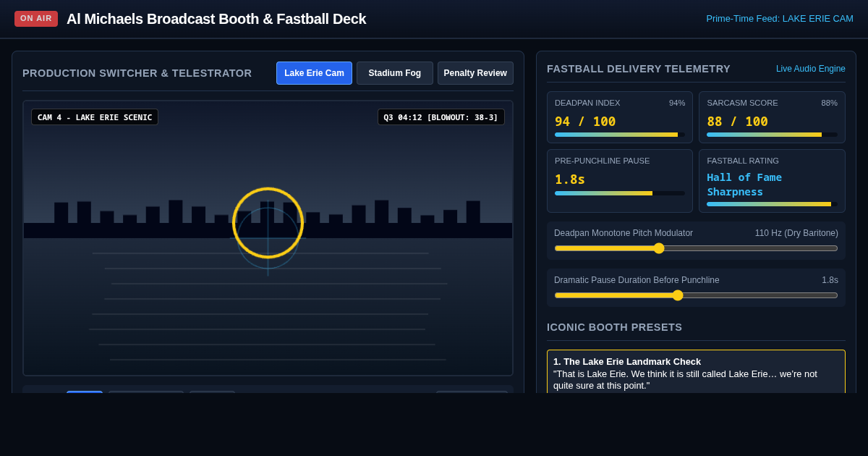Adjust the Deadpan Monotone Pitch Modulator slider

[x=696, y=248]
